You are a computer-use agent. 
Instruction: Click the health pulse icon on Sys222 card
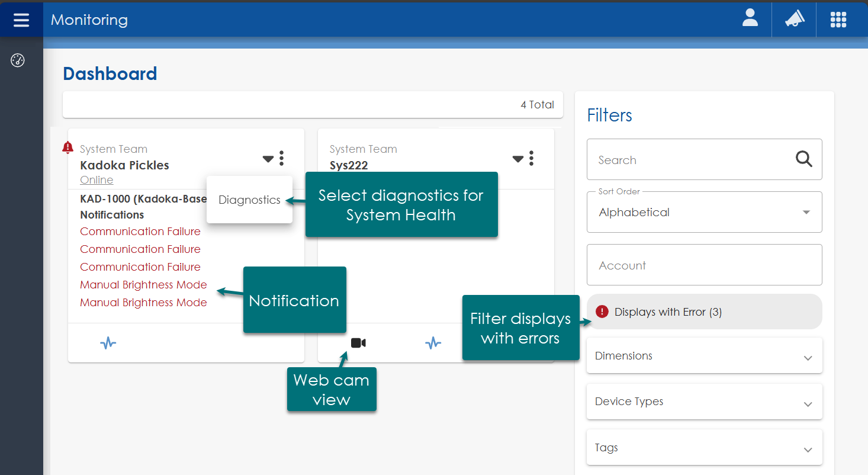[433, 343]
